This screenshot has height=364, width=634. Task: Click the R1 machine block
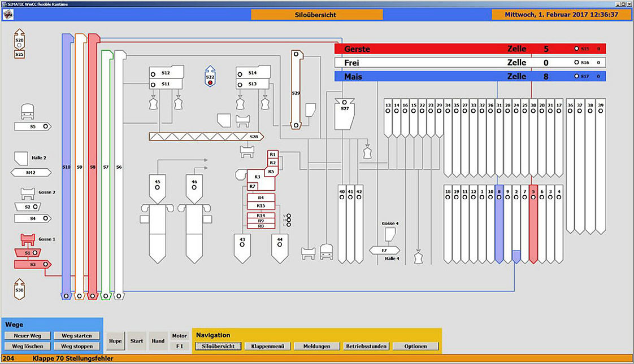coord(273,154)
